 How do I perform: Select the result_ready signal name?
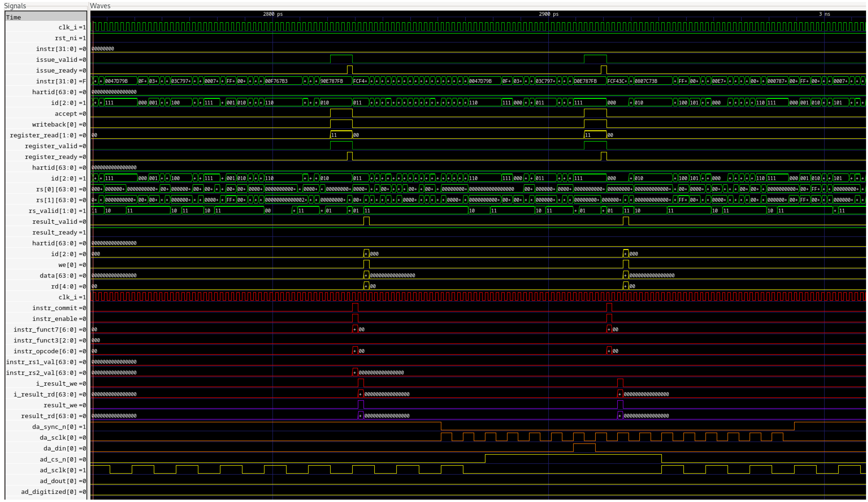point(55,232)
